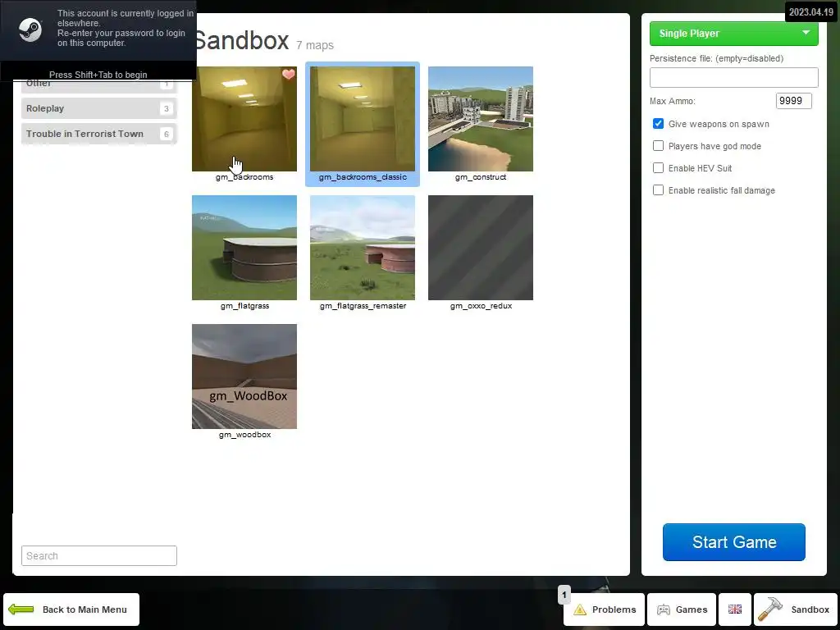Click the Problems count badge showing 1
This screenshot has height=630, width=840.
pyautogui.click(x=564, y=595)
